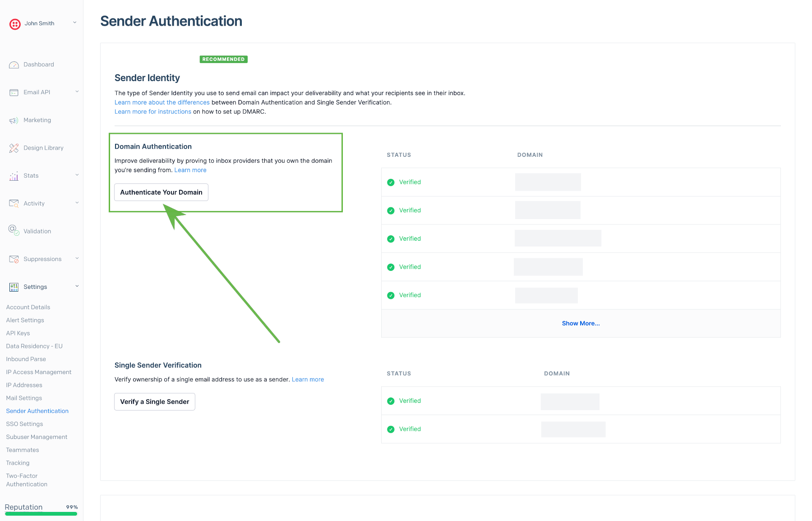Click the Design Library icon
This screenshot has width=812, height=521.
tap(14, 148)
